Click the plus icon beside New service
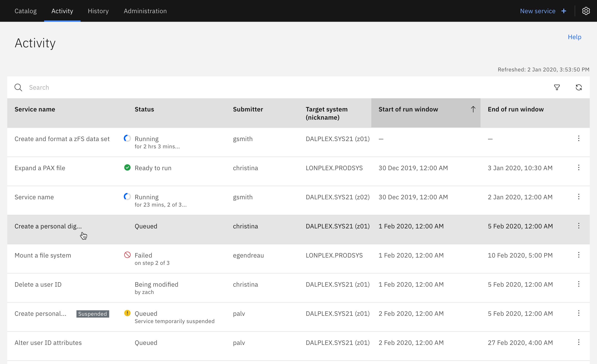The width and height of the screenshot is (597, 364). (564, 11)
